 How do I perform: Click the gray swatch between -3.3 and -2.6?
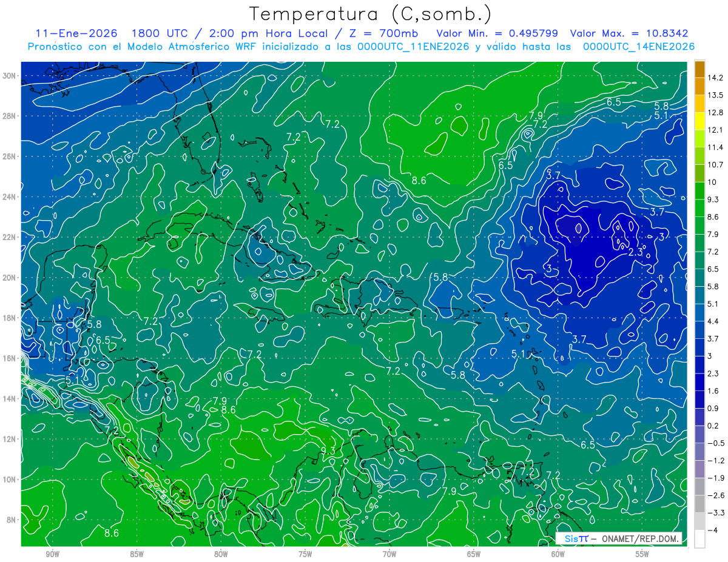point(699,504)
